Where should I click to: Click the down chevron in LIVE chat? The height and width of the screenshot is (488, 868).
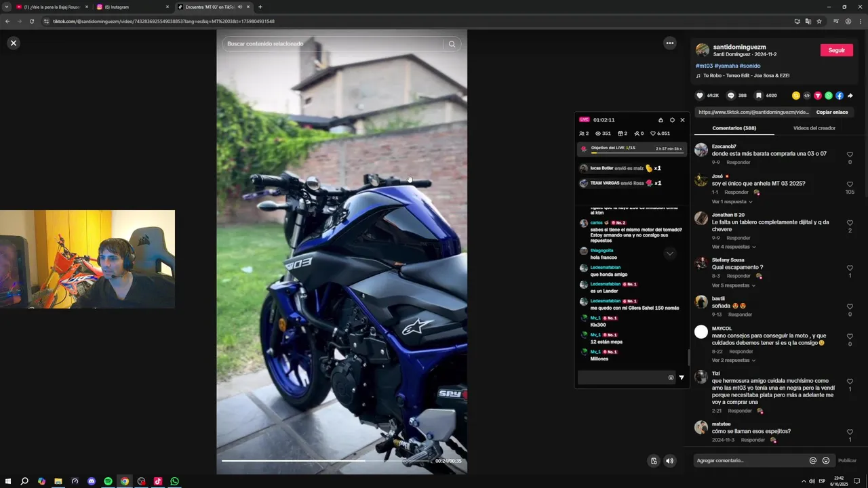pyautogui.click(x=669, y=254)
